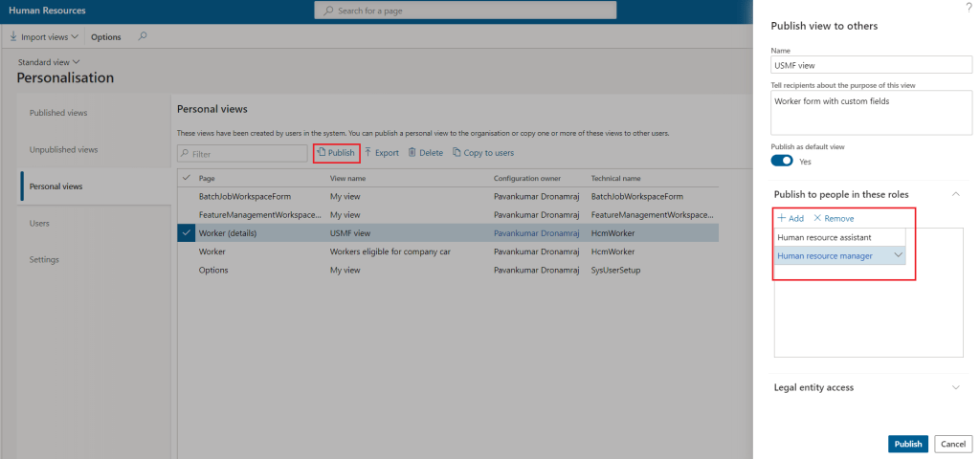Open the Human resource manager role dropdown
Image resolution: width=980 pixels, height=459 pixels.
(x=898, y=255)
